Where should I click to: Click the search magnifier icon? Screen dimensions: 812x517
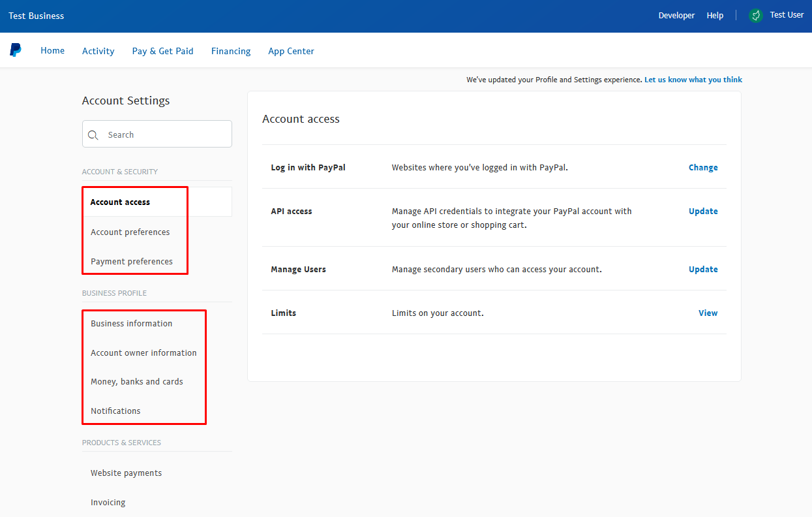pyautogui.click(x=93, y=135)
